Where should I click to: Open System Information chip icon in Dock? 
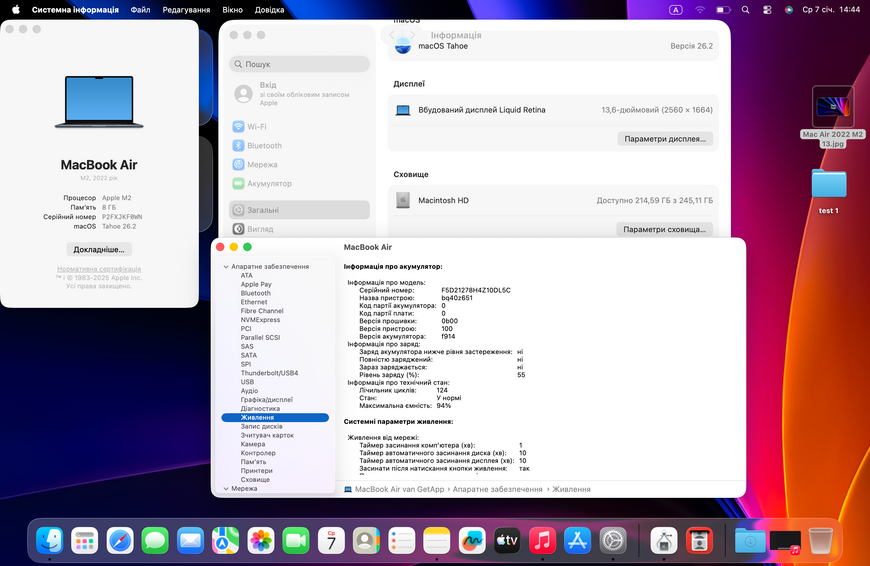coord(664,540)
